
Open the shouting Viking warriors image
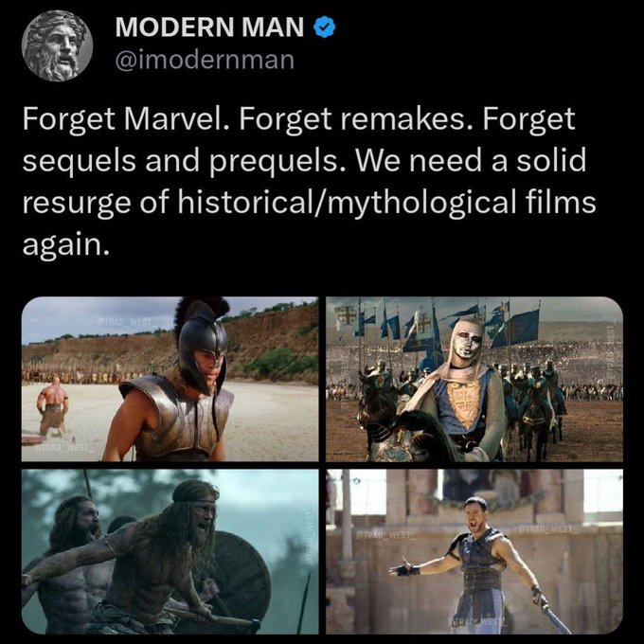[x=170, y=551]
